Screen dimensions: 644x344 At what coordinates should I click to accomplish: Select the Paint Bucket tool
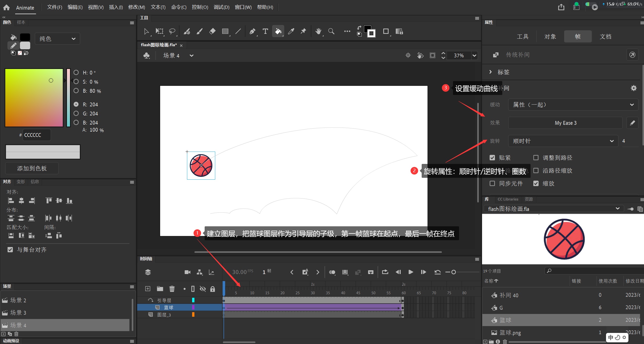pyautogui.click(x=278, y=32)
